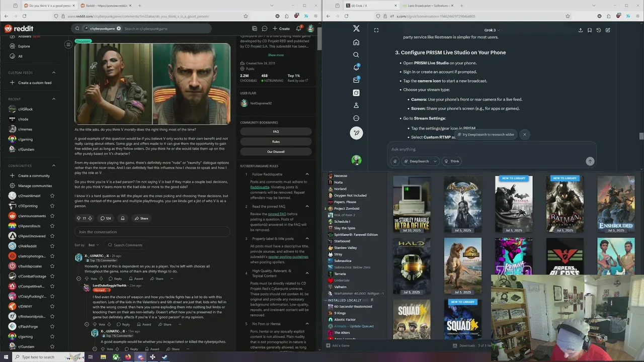Toggle Think mode in Grok

pos(452,161)
